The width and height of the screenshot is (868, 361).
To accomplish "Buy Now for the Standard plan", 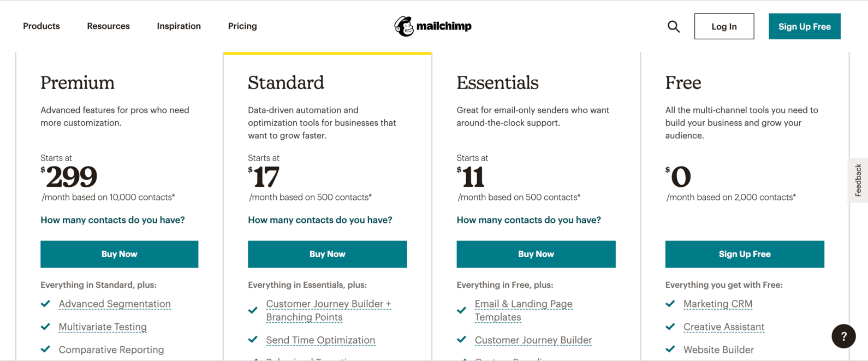I will coord(327,254).
